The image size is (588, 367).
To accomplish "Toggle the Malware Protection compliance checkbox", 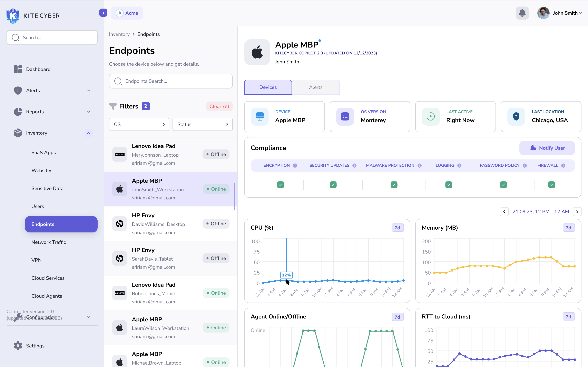I will [394, 185].
